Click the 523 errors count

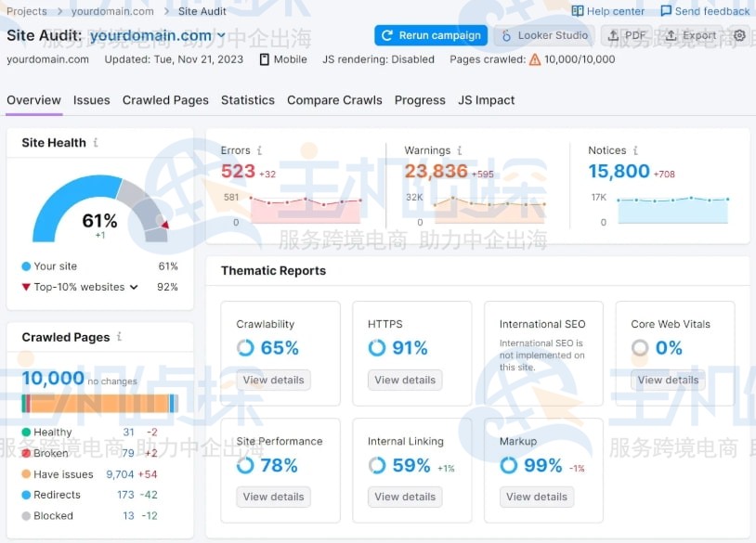click(x=238, y=171)
